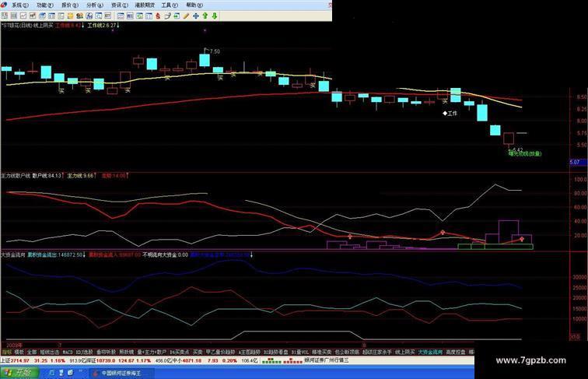588x379 pixels.
Task: Switch to 量+主力+散户 indicator tab
Action: pos(152,352)
